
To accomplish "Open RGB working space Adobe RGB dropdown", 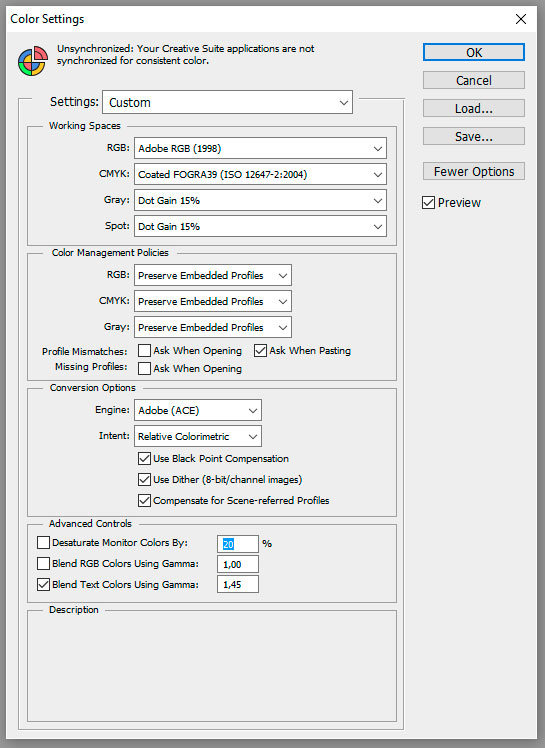I will tap(260, 148).
